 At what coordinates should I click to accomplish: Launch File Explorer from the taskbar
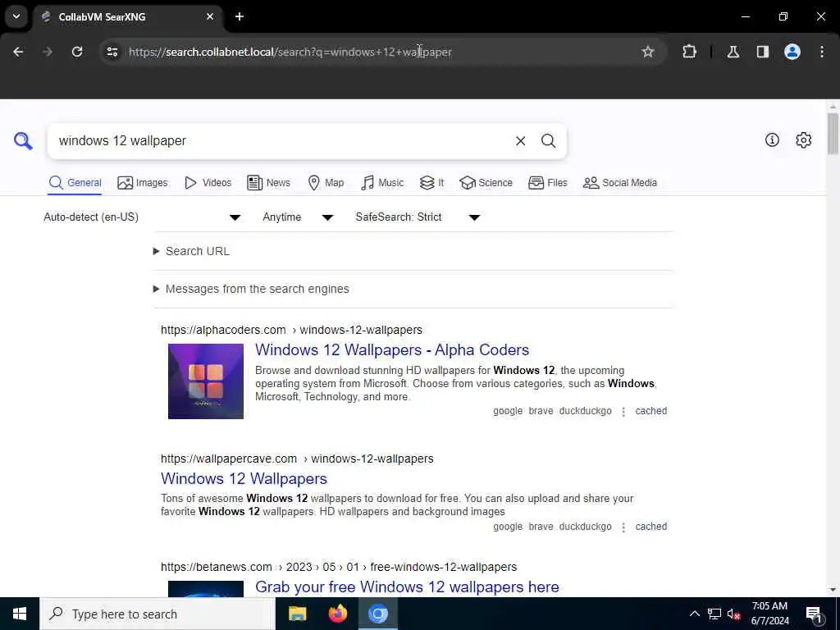pyautogui.click(x=297, y=614)
